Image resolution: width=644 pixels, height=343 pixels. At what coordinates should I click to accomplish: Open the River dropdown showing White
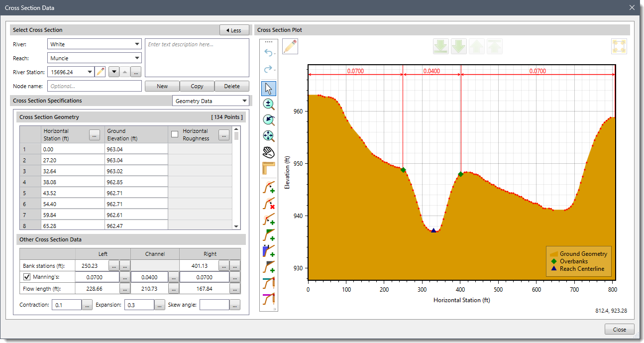[95, 44]
